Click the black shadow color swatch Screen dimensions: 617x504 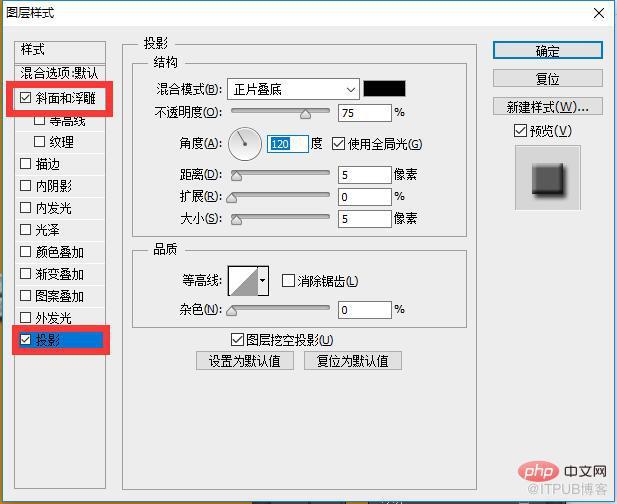click(x=384, y=89)
